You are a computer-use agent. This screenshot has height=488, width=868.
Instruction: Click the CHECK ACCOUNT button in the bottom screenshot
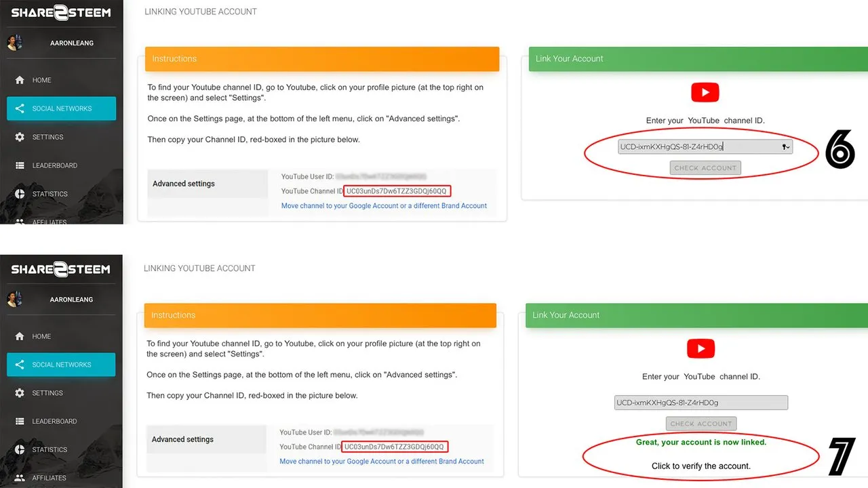point(701,424)
